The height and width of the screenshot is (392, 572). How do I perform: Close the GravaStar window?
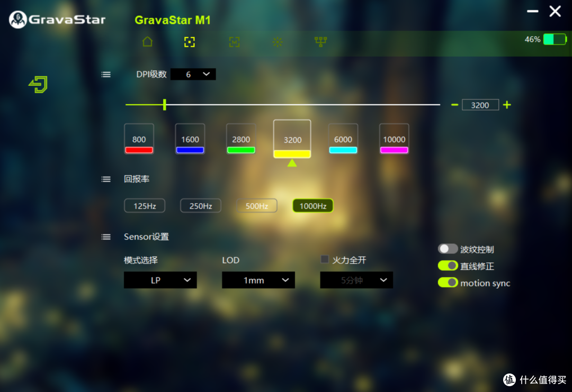tap(555, 11)
